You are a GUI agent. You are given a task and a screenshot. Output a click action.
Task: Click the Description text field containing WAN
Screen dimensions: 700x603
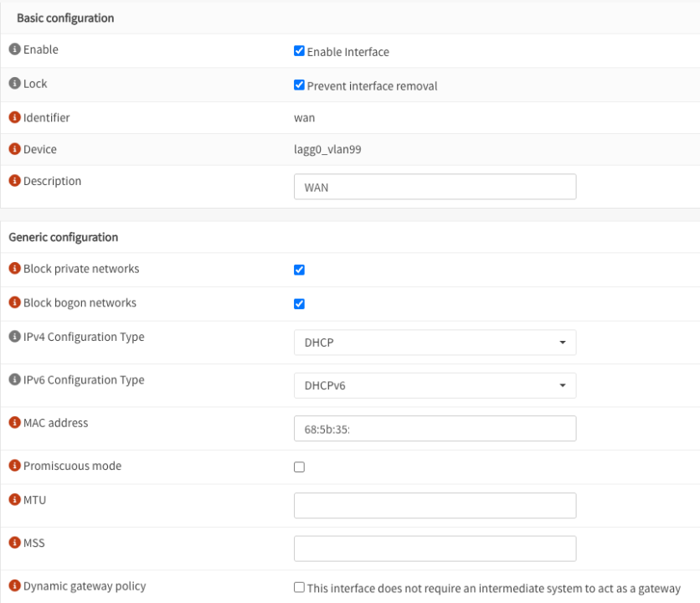point(435,187)
